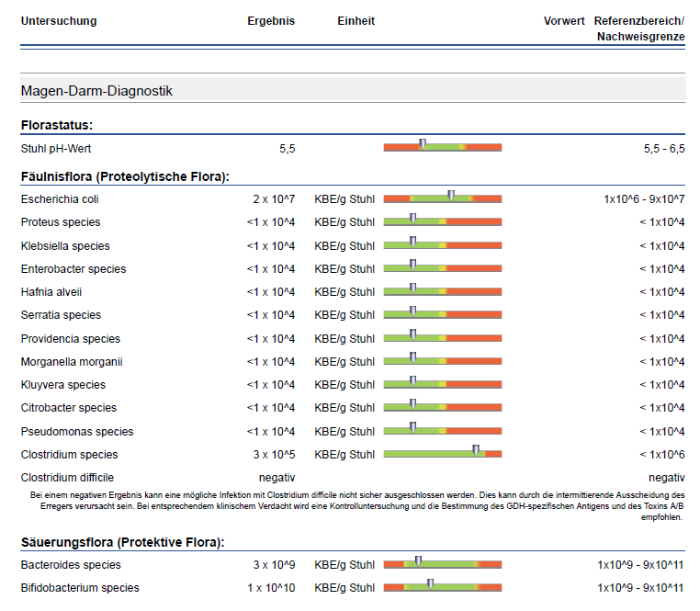Image resolution: width=700 pixels, height=611 pixels.
Task: Click the Klebsiella species row label
Action: [x=65, y=245]
